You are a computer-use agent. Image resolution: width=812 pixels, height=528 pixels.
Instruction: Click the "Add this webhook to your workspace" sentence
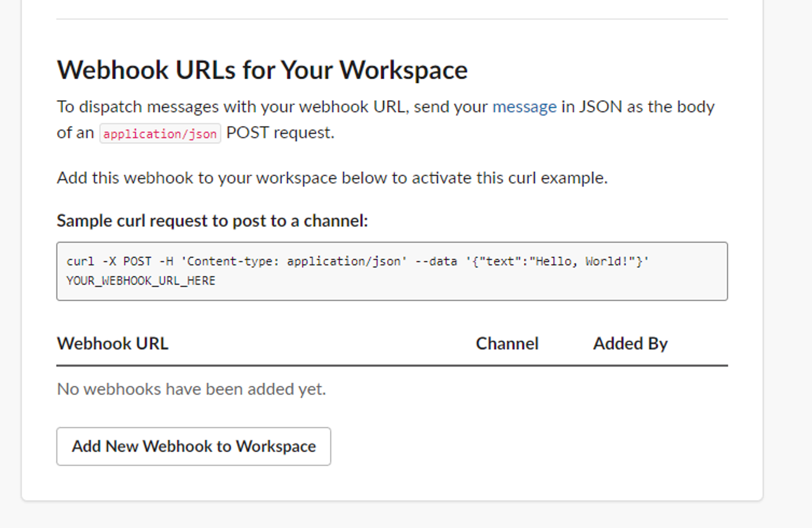click(x=332, y=178)
